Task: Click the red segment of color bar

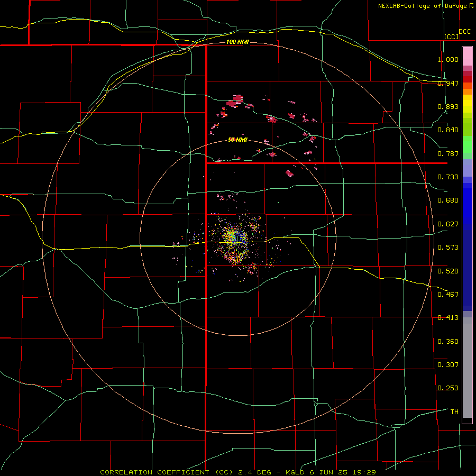Action: 467,79
